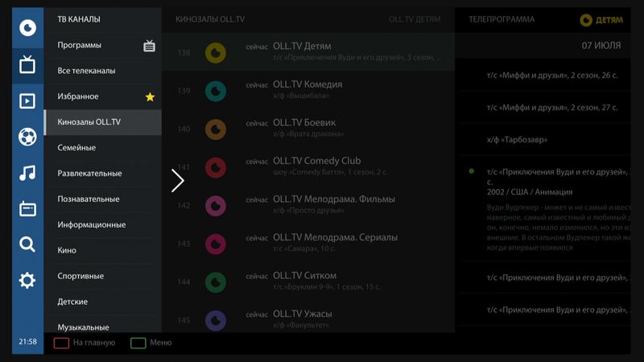Click the TV guide icon beside Программы

pyautogui.click(x=149, y=46)
